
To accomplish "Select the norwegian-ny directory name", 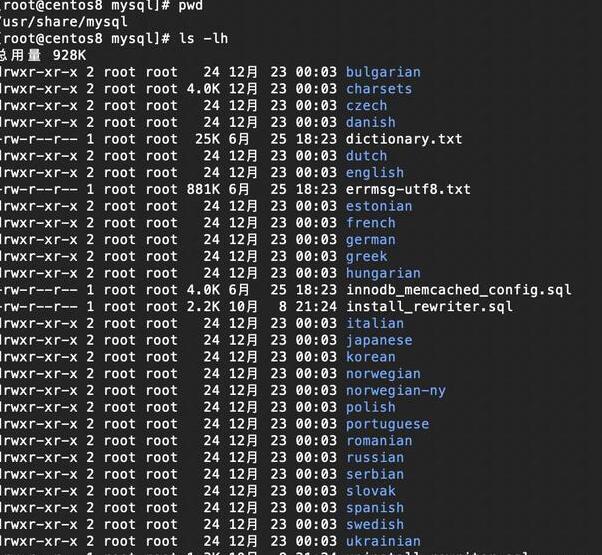I will [396, 391].
